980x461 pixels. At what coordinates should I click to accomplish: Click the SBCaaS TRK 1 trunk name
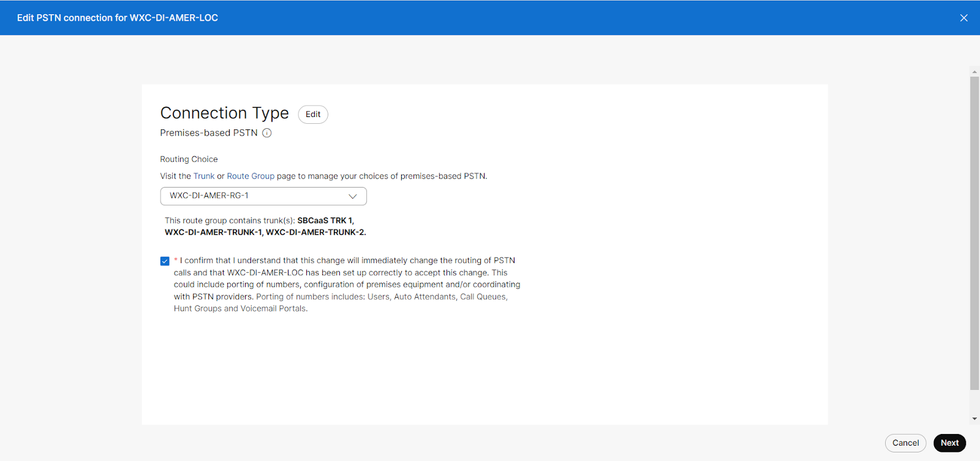click(325, 221)
